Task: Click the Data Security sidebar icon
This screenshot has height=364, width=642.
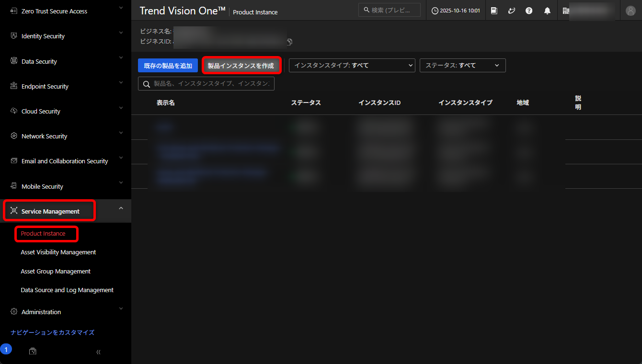Action: click(13, 61)
